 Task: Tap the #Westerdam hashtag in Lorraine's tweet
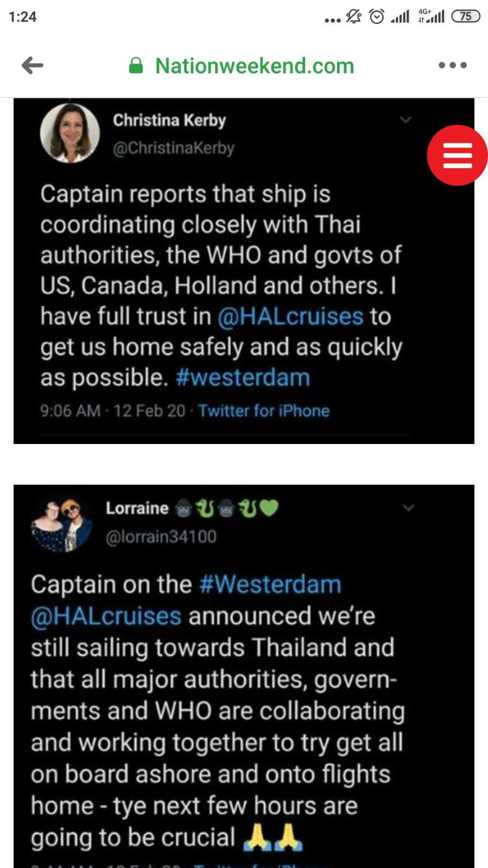[270, 585]
